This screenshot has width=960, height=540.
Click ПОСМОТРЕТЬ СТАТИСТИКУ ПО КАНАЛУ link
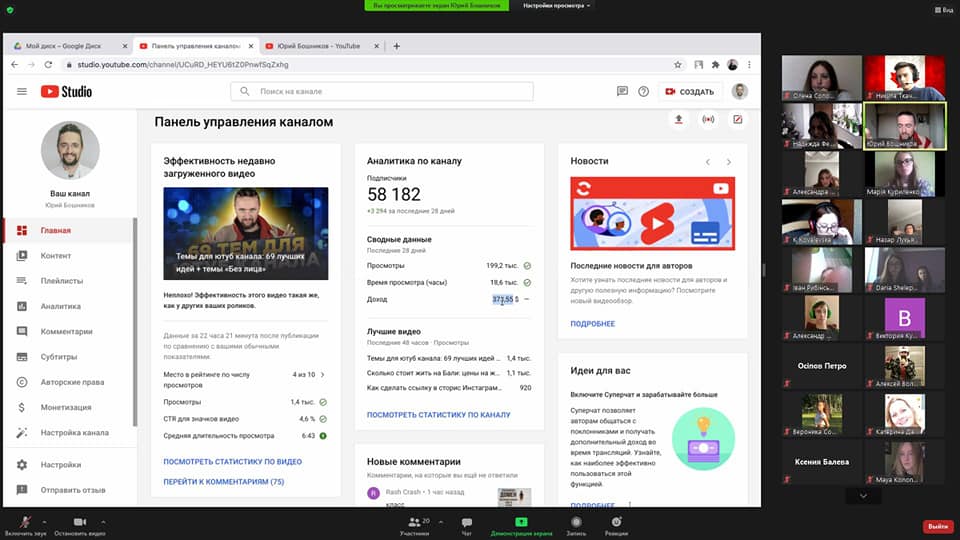(438, 414)
